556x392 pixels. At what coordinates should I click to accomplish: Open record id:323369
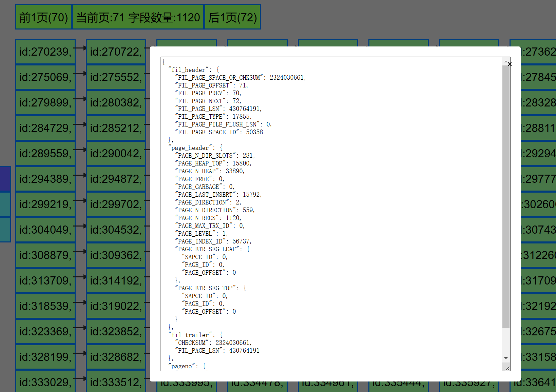[45, 331]
